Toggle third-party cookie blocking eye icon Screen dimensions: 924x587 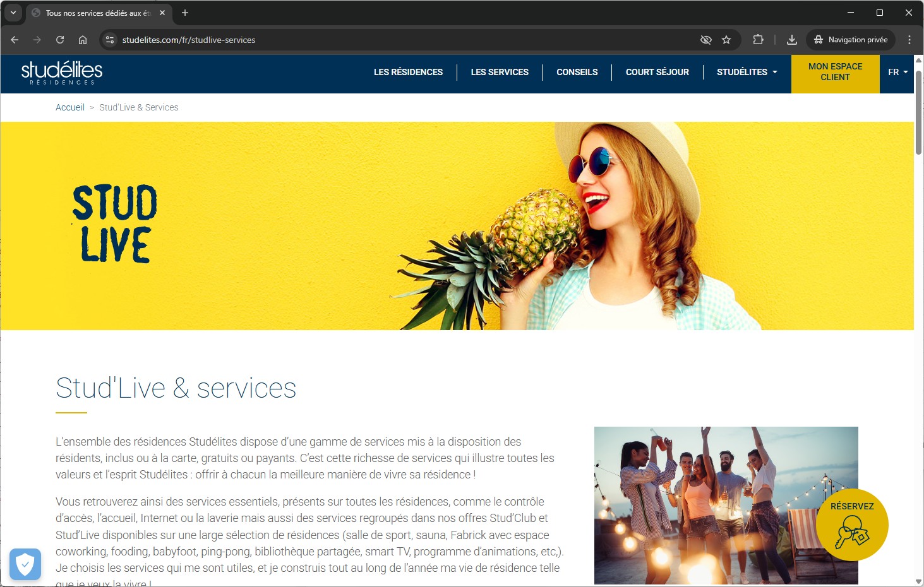[x=706, y=40]
